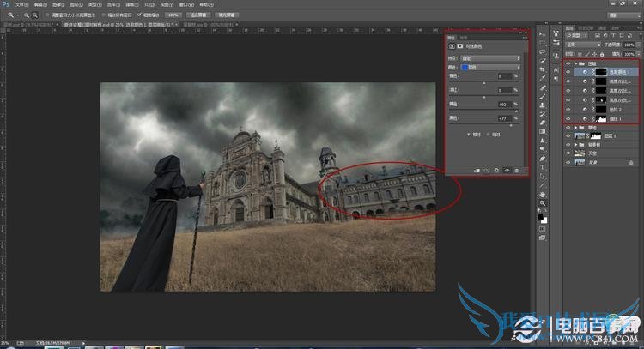Screen dimensions: 644x349
Task: Click the 100% zoom button in options bar
Action: pos(173,15)
